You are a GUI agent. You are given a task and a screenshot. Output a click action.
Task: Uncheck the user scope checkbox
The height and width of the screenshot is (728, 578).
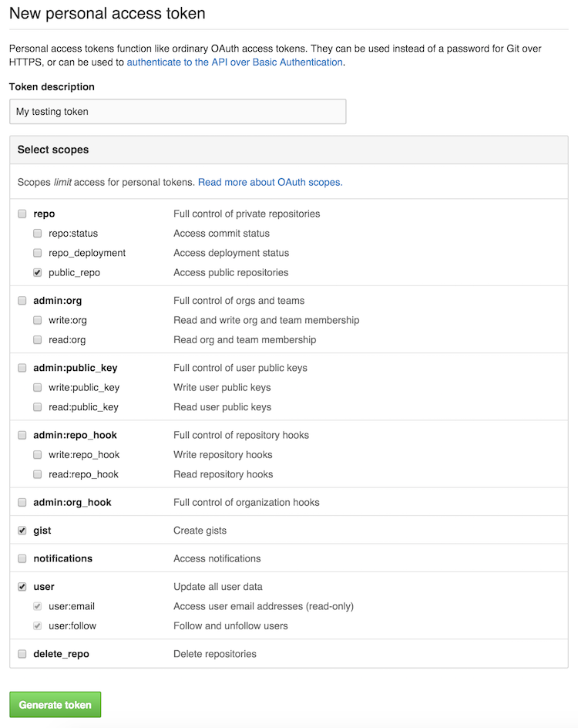pyautogui.click(x=22, y=587)
